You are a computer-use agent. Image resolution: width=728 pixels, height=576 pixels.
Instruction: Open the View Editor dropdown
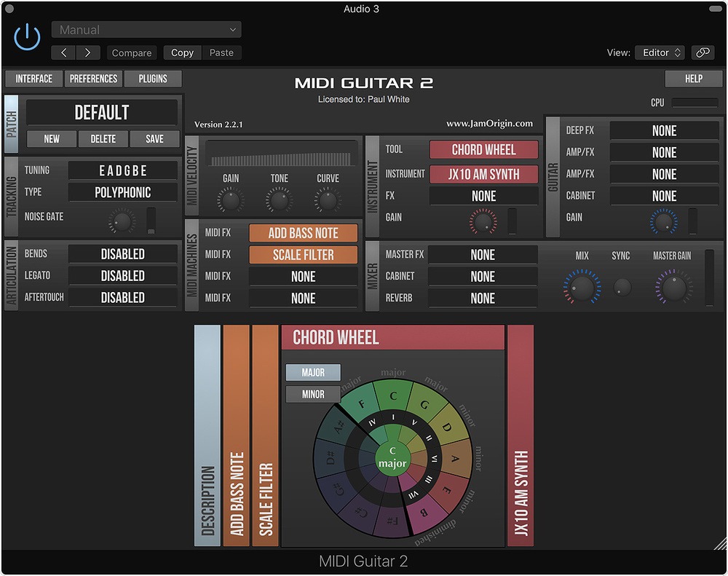660,52
